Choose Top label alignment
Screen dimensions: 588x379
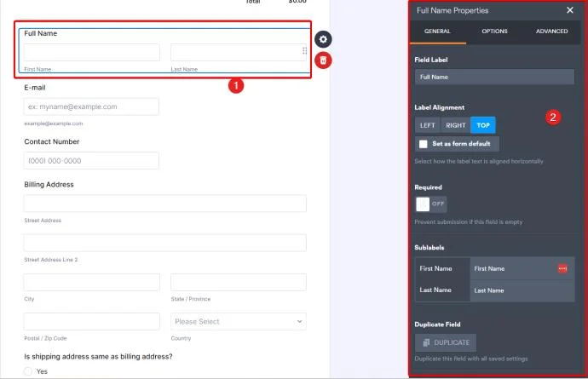pyautogui.click(x=482, y=125)
